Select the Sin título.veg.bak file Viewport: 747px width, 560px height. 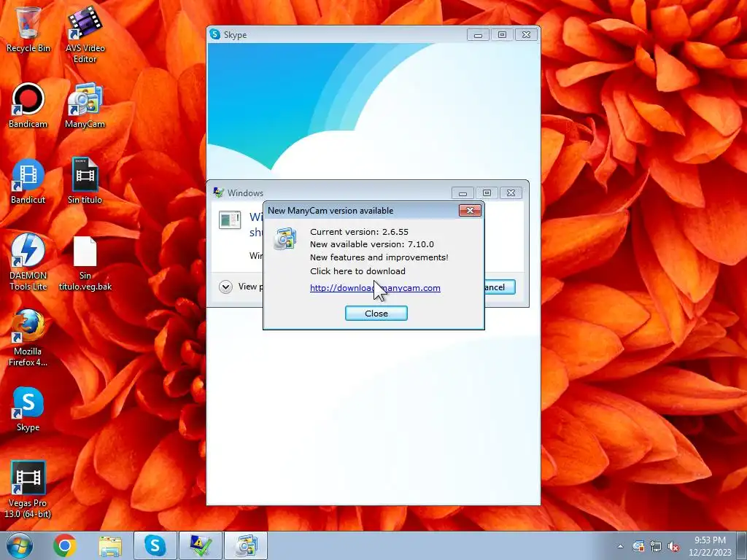point(85,262)
